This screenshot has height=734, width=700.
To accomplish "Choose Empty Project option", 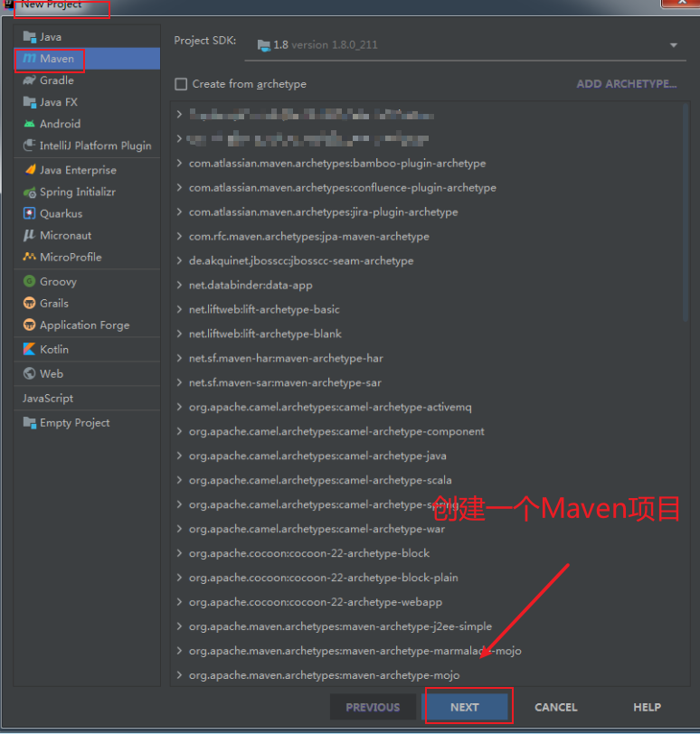I will coord(87,422).
